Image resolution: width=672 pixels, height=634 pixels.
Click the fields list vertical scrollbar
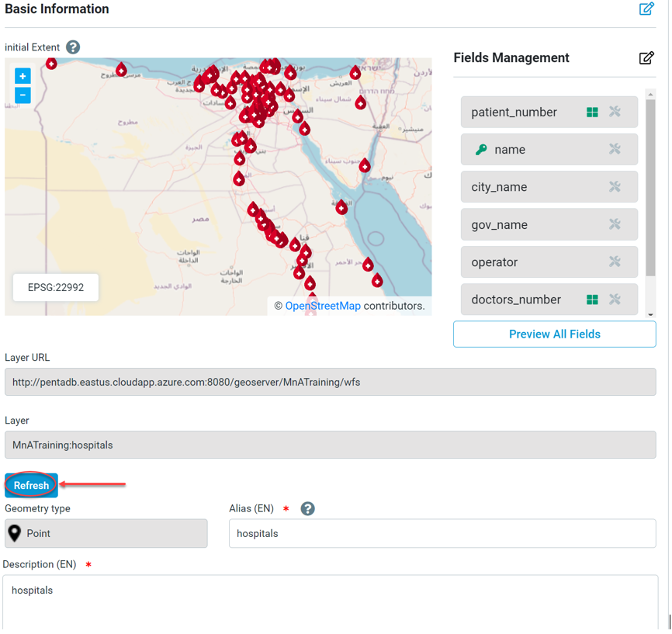pyautogui.click(x=650, y=186)
